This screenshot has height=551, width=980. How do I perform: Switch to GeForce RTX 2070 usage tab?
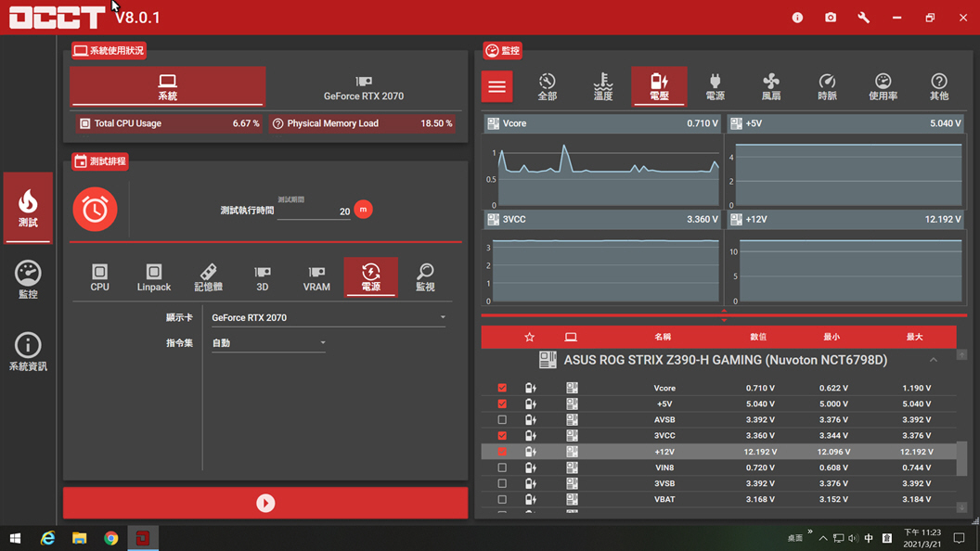tap(363, 87)
